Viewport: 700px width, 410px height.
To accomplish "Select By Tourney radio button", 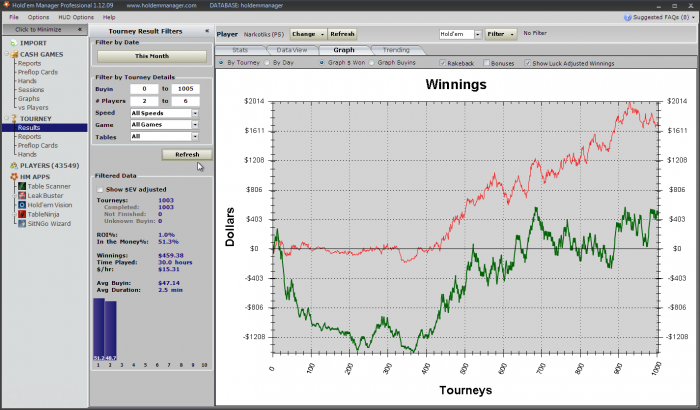I will pyautogui.click(x=221, y=63).
